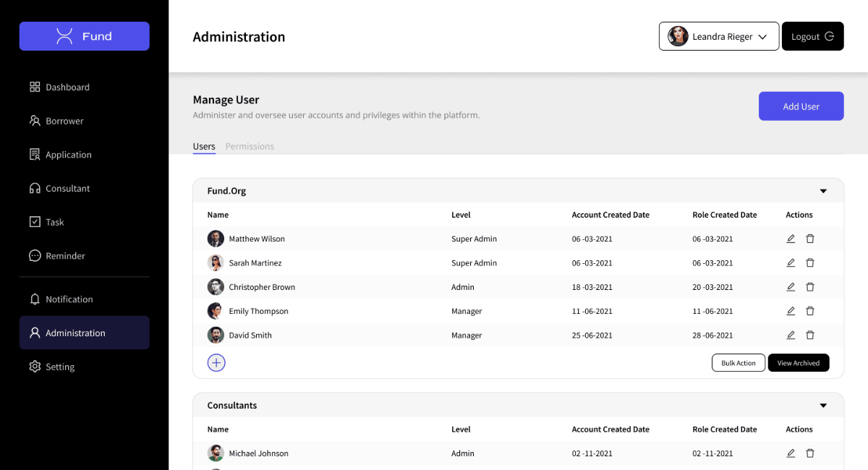Select the name Christopher Brown

[x=262, y=287]
